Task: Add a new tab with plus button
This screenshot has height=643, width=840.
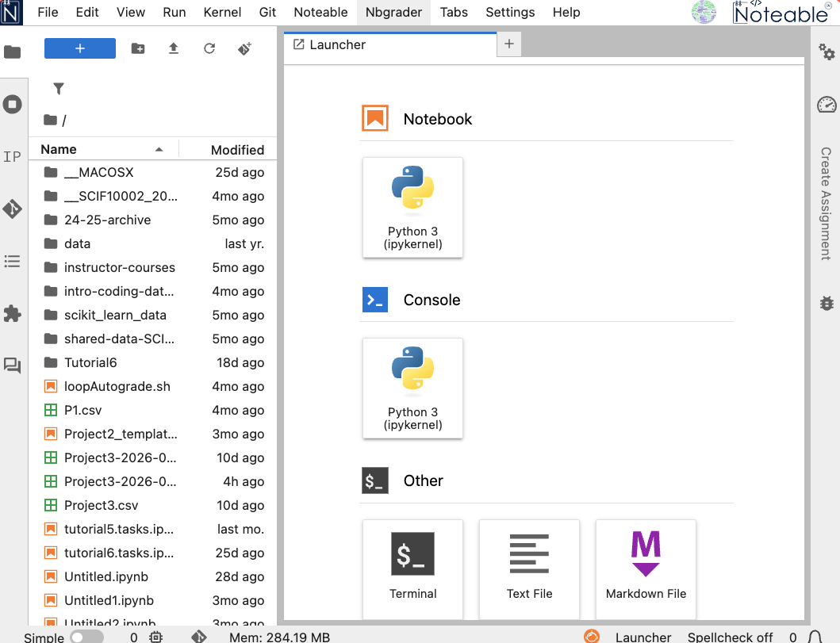Action: click(508, 44)
